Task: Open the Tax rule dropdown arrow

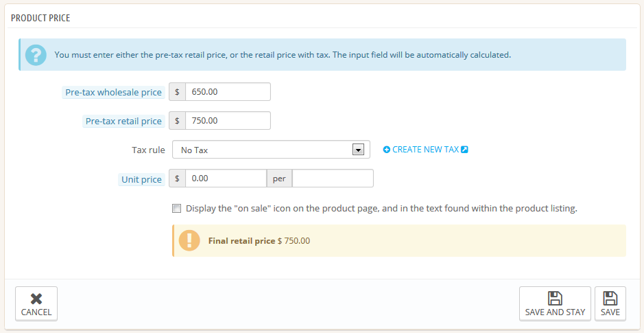Action: [357, 150]
